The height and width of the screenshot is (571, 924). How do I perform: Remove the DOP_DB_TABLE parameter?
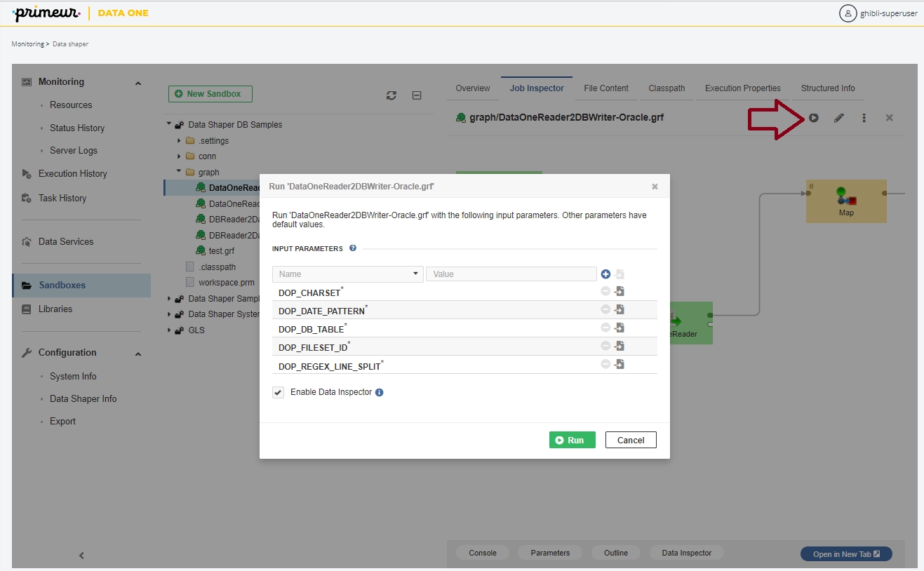click(605, 328)
